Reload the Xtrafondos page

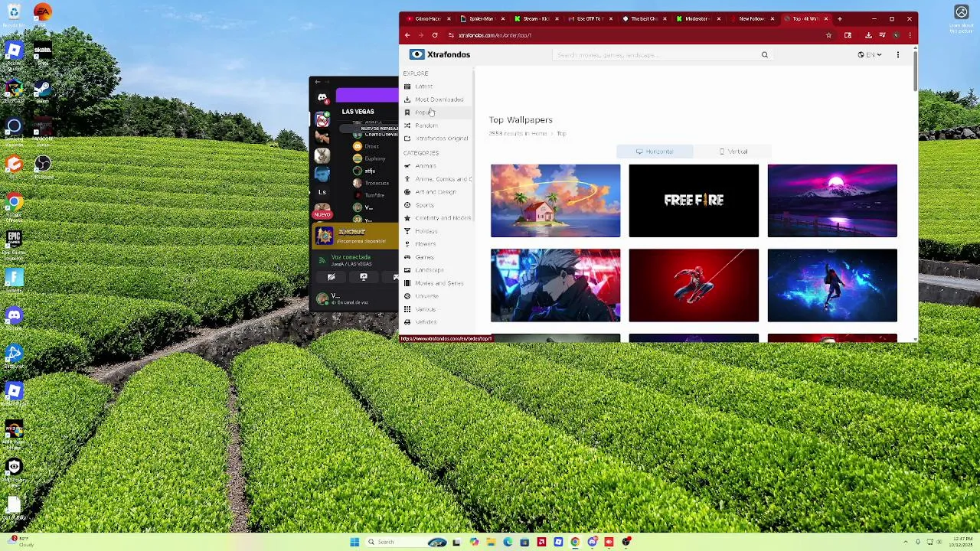pyautogui.click(x=434, y=35)
